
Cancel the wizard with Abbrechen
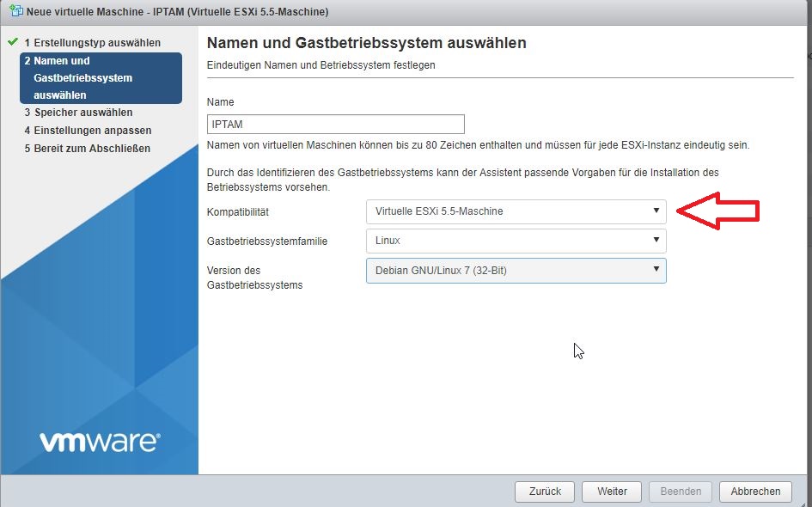click(x=755, y=492)
